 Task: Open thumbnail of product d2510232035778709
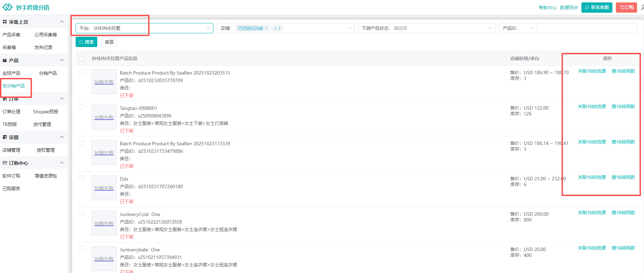104,82
